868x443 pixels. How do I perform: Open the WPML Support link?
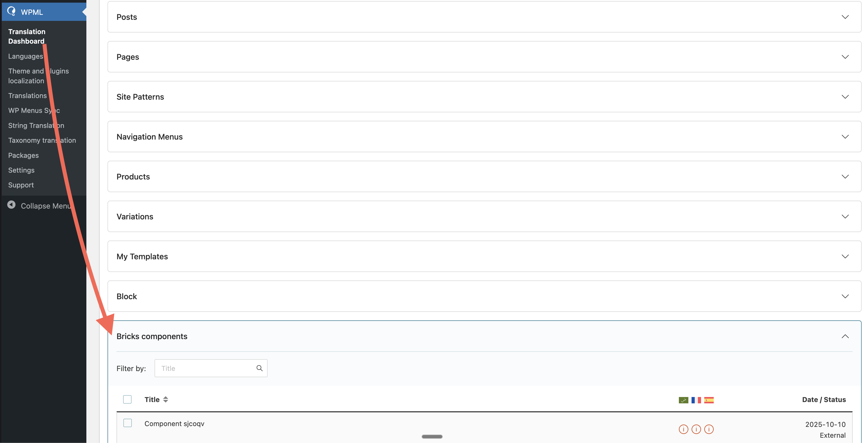point(21,185)
